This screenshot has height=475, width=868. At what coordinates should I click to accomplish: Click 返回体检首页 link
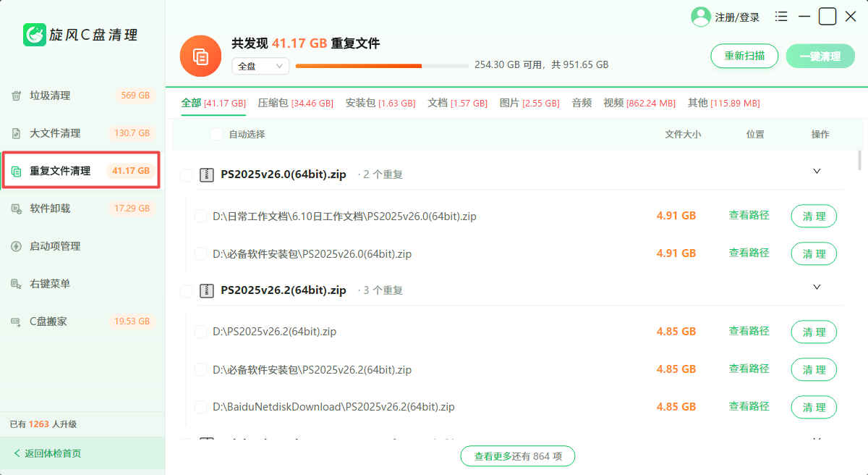[x=48, y=454]
